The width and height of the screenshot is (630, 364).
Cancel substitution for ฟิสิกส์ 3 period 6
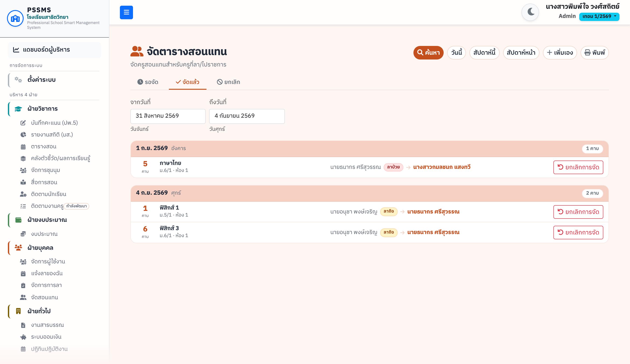(x=578, y=233)
